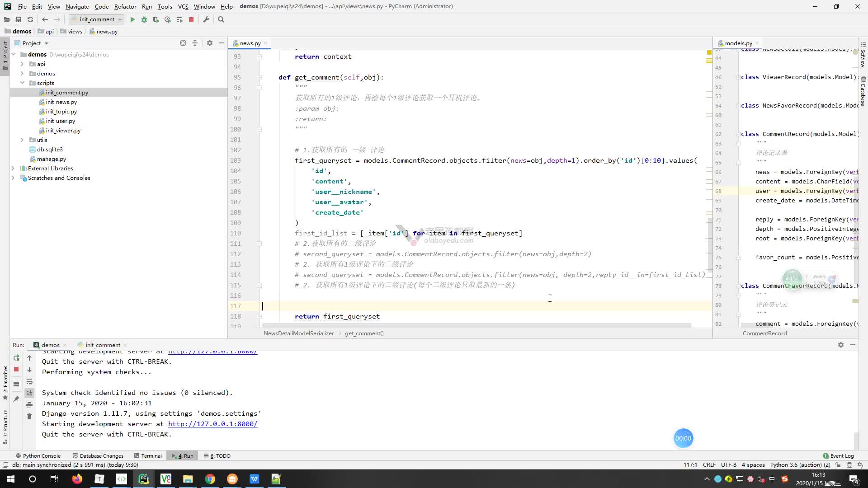Click the yellow inspection status indicator
This screenshot has width=868, height=488.
pyautogui.click(x=709, y=52)
